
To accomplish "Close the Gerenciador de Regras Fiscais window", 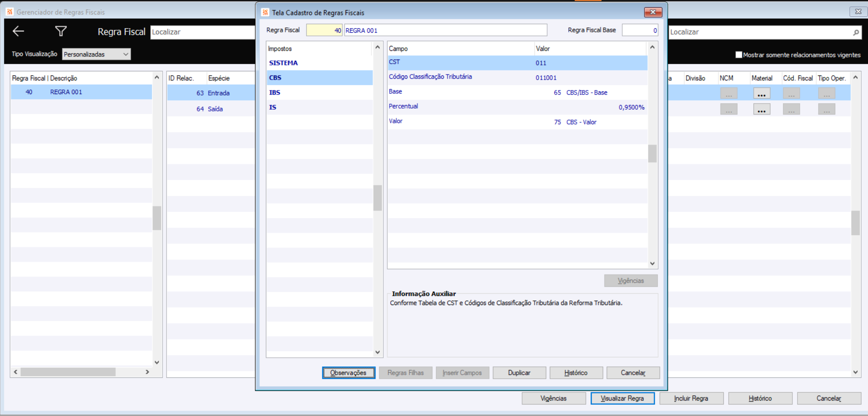I will (858, 12).
